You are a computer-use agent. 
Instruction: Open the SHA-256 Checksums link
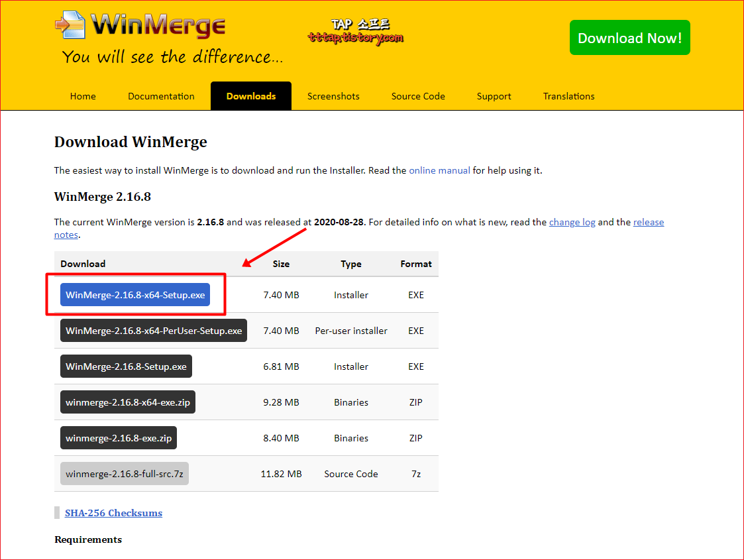[x=113, y=513]
